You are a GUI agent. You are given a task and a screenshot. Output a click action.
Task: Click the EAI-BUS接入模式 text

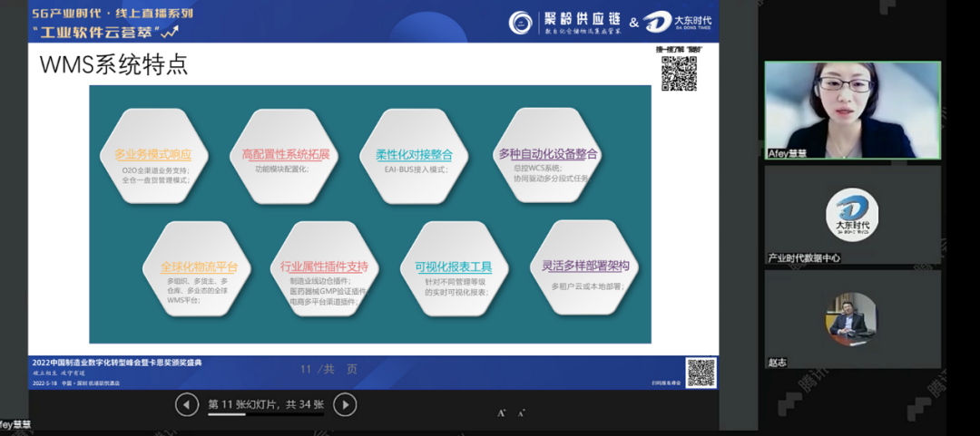point(416,170)
